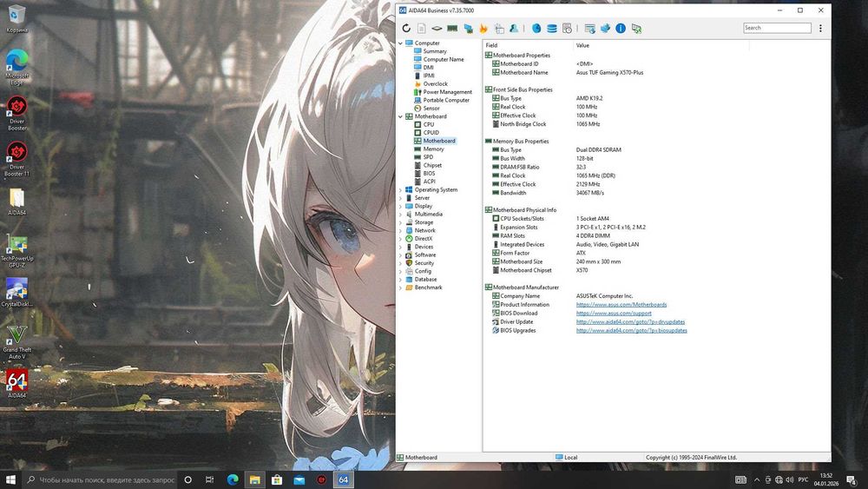Viewport: 868px width, 489px height.
Task: Select the Devices category label
Action: (424, 247)
